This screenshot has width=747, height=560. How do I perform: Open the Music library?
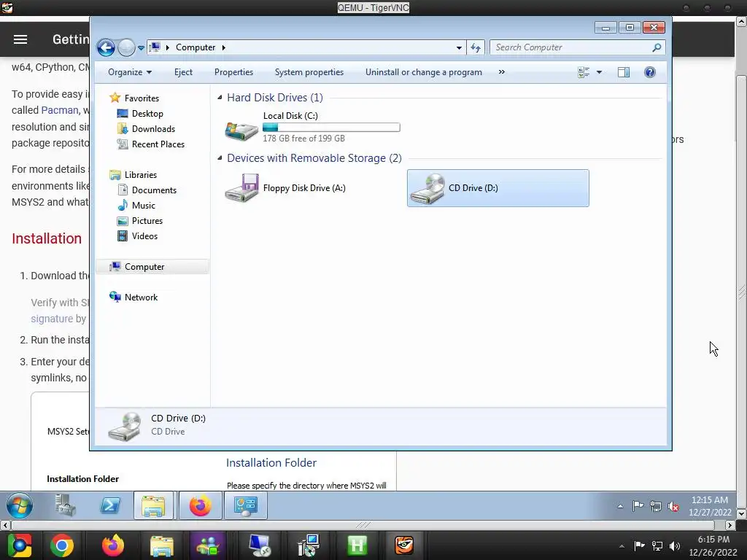144,205
